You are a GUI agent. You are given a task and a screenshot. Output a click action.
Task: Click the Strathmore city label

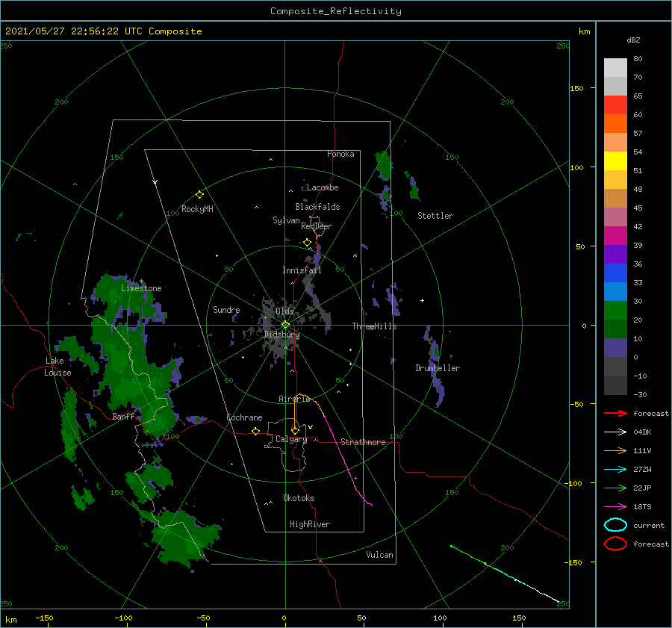pyautogui.click(x=363, y=442)
